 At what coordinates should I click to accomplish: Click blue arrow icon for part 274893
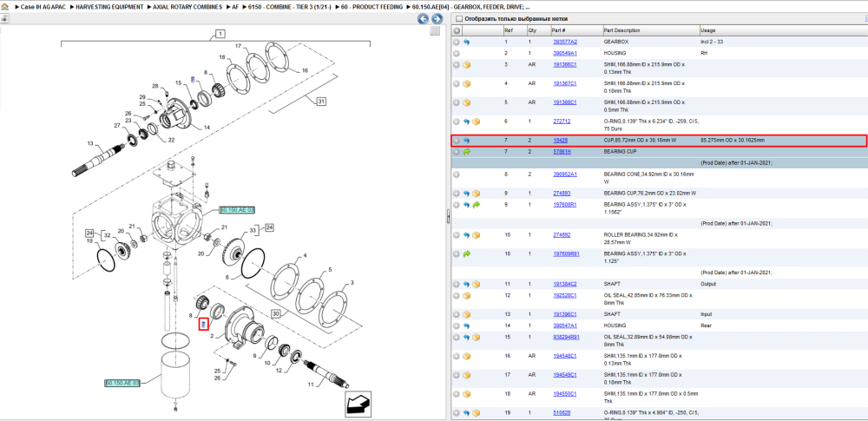point(467,194)
